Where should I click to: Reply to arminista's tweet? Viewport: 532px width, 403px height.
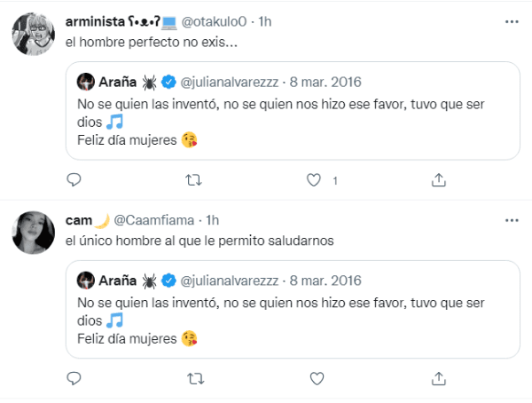tap(74, 180)
